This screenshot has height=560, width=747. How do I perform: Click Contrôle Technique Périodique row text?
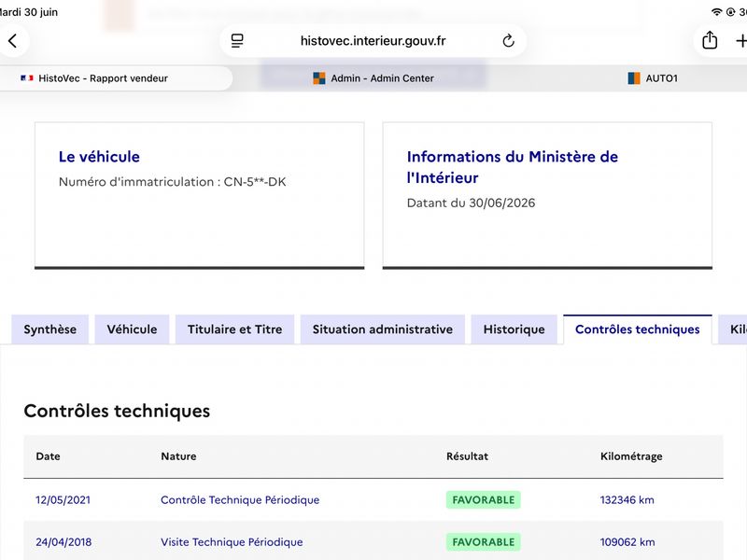(x=240, y=500)
